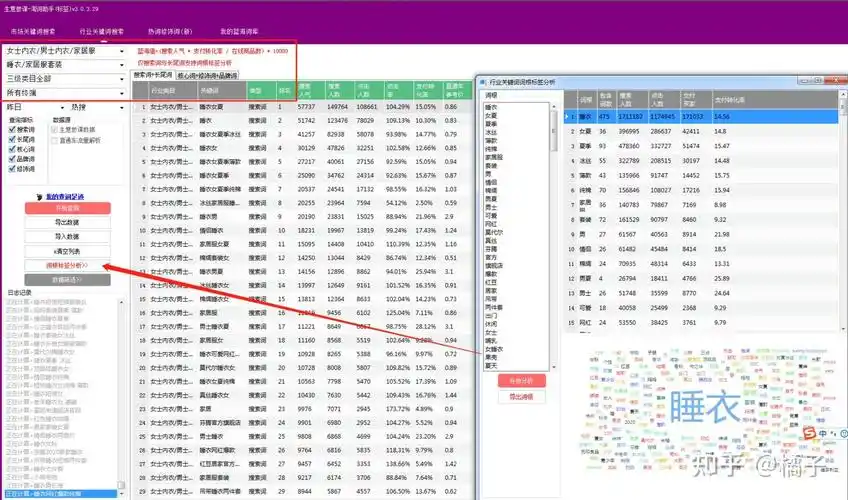Select the 女夏 row in popup table
This screenshot has width=848, height=500.
tap(701, 131)
